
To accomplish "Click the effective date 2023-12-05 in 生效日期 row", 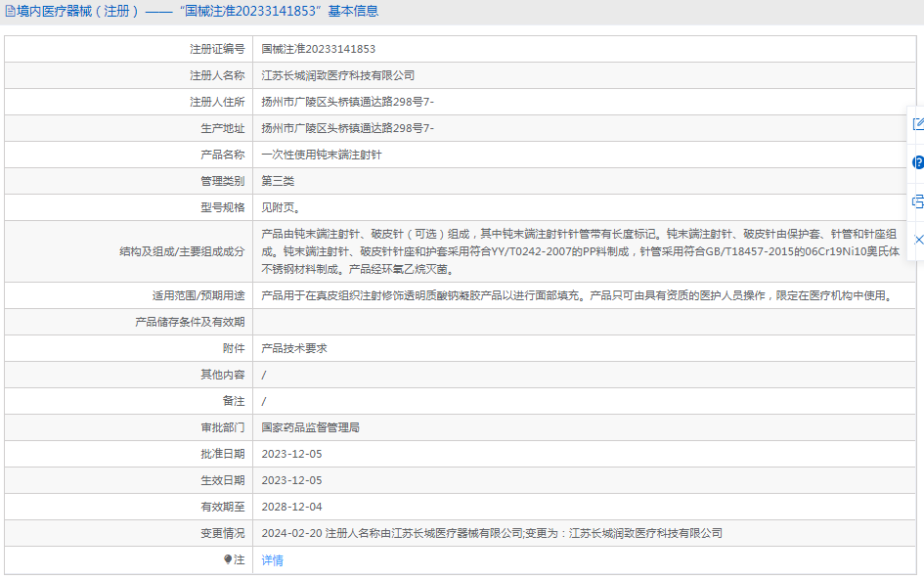I will point(291,480).
